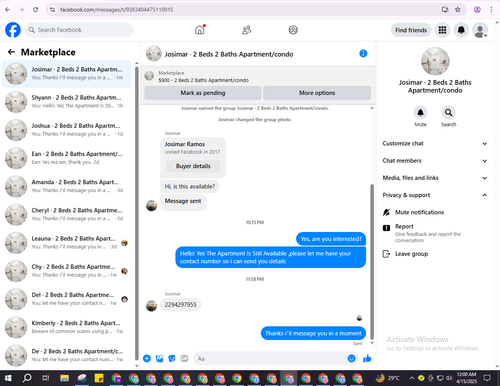The image size is (500, 386).
Task: Open the account profile avatar menu
Action: [480, 30]
